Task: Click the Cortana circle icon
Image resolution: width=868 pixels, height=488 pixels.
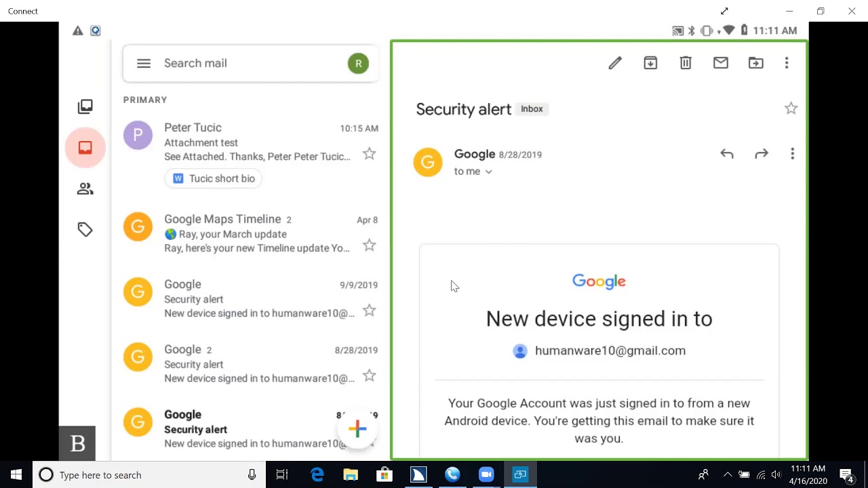Action: click(x=46, y=474)
